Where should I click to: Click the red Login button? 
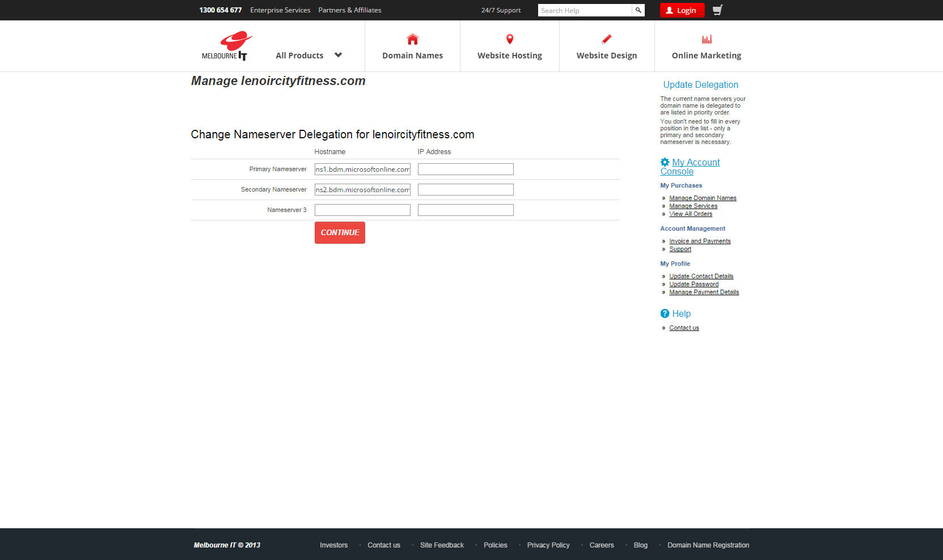click(682, 10)
